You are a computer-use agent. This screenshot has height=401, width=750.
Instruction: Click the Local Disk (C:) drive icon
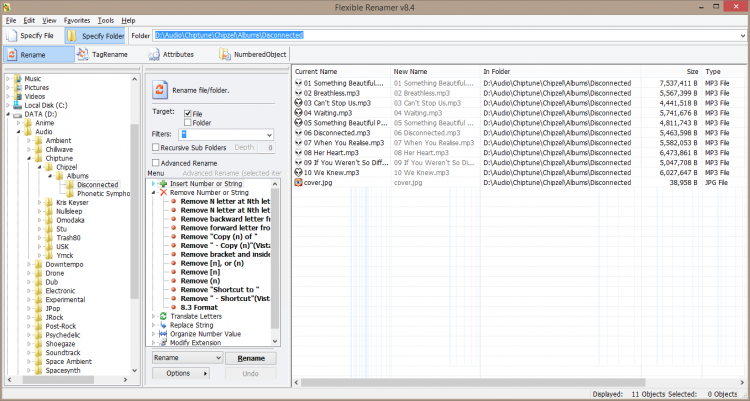tap(17, 105)
